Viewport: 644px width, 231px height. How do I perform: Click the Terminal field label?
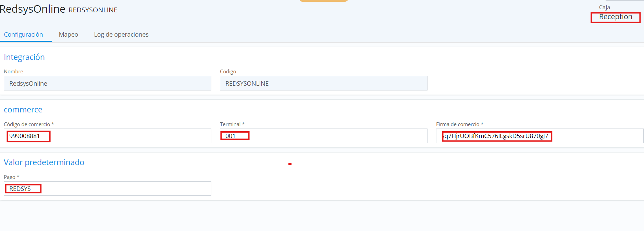point(230,124)
